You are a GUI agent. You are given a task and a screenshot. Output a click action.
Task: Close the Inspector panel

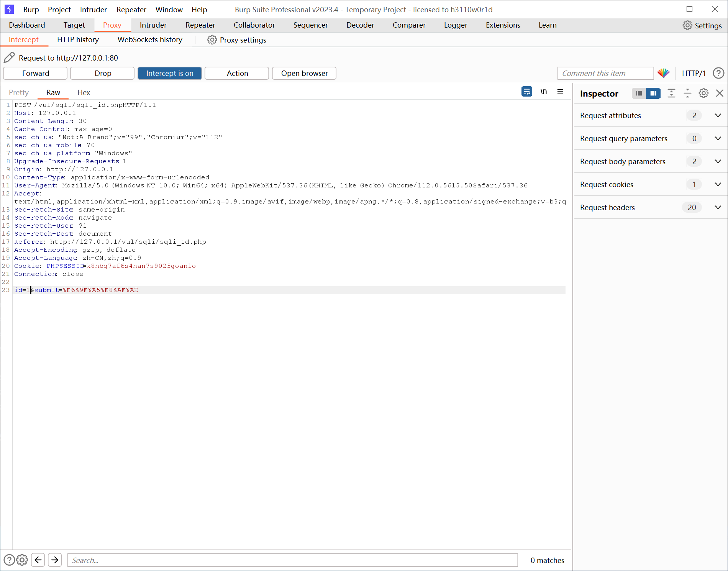[x=720, y=93]
